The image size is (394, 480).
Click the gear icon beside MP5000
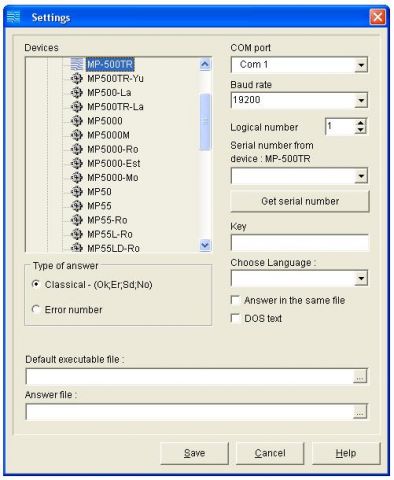[77, 121]
